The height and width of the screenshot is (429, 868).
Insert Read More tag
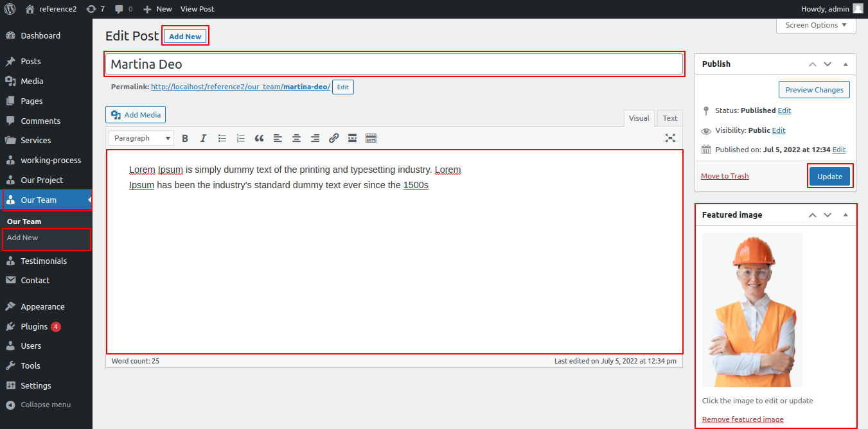coord(352,138)
